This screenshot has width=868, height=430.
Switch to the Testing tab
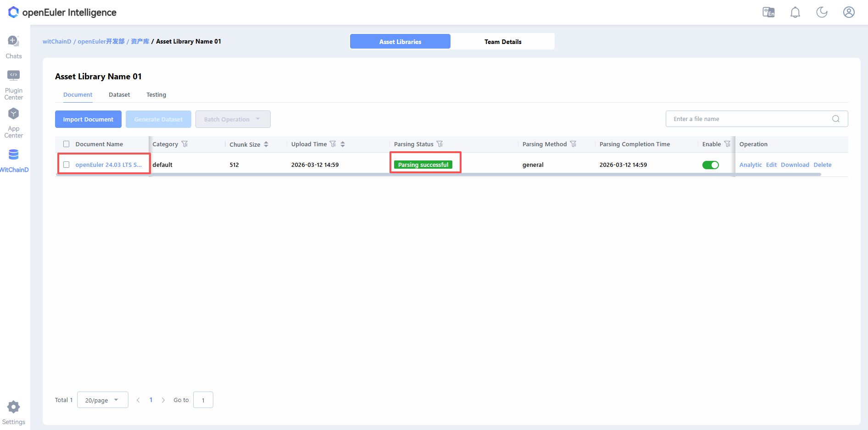point(156,95)
